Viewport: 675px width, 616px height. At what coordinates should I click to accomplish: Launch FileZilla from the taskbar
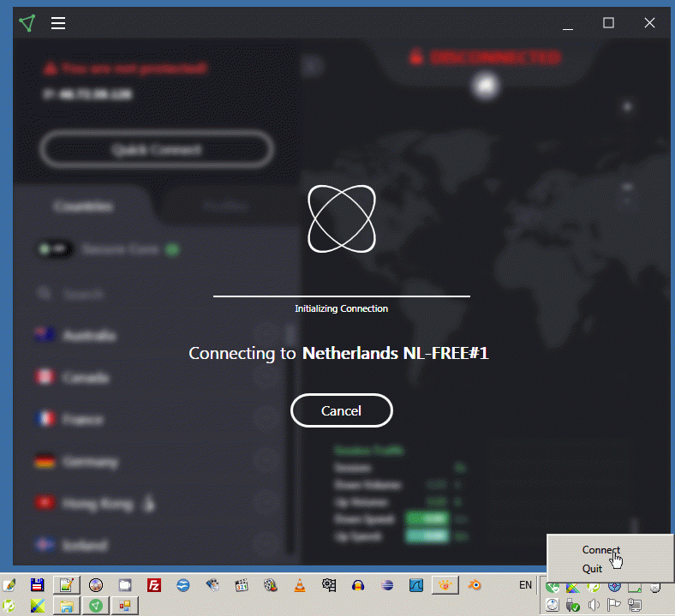click(153, 585)
